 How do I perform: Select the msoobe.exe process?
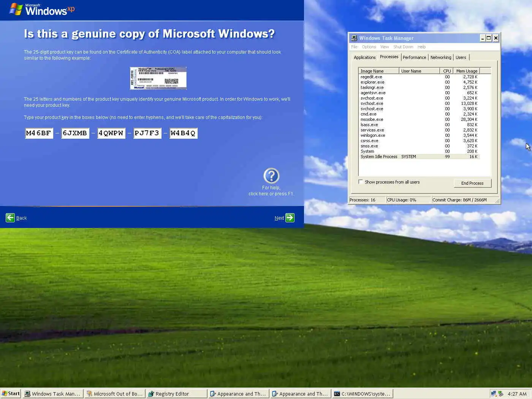[419, 119]
